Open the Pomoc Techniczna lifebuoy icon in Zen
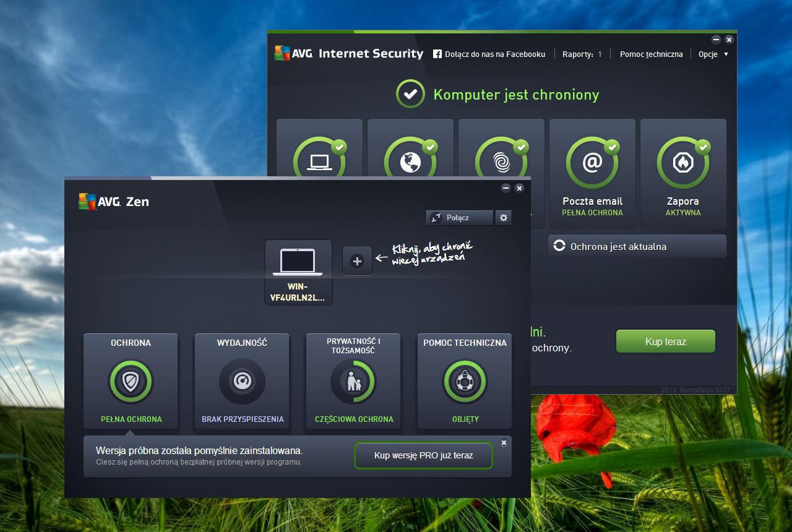792x532 pixels. 465,381
